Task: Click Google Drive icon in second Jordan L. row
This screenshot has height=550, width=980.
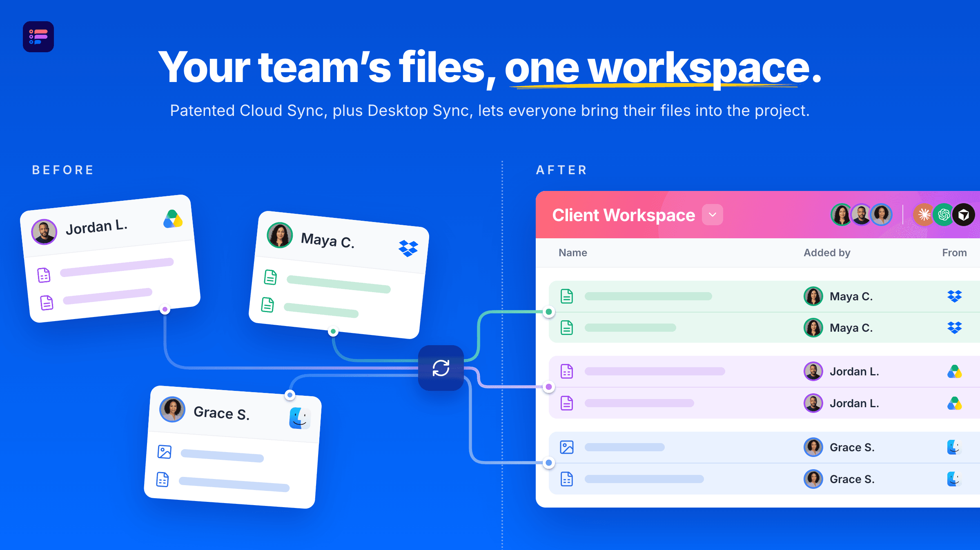Action: 955,403
